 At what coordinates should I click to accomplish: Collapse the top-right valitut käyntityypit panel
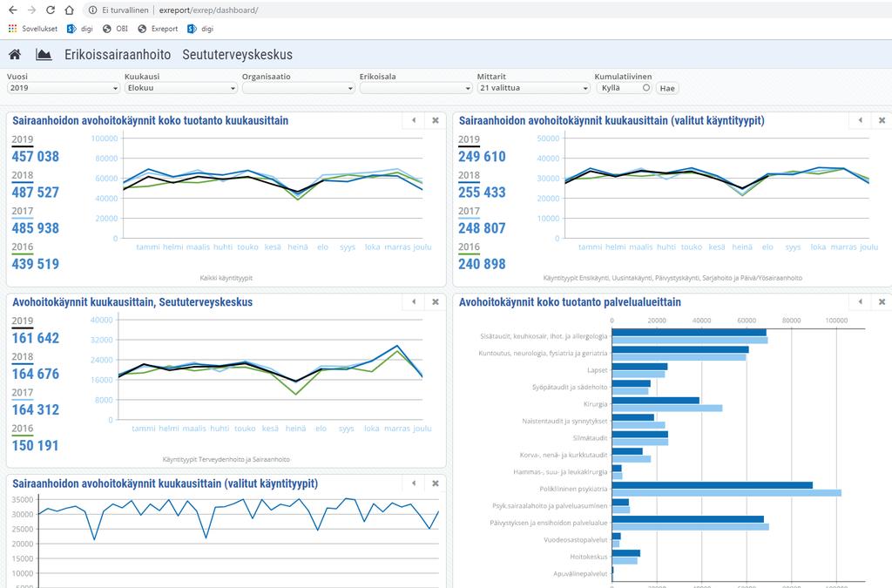(x=860, y=120)
